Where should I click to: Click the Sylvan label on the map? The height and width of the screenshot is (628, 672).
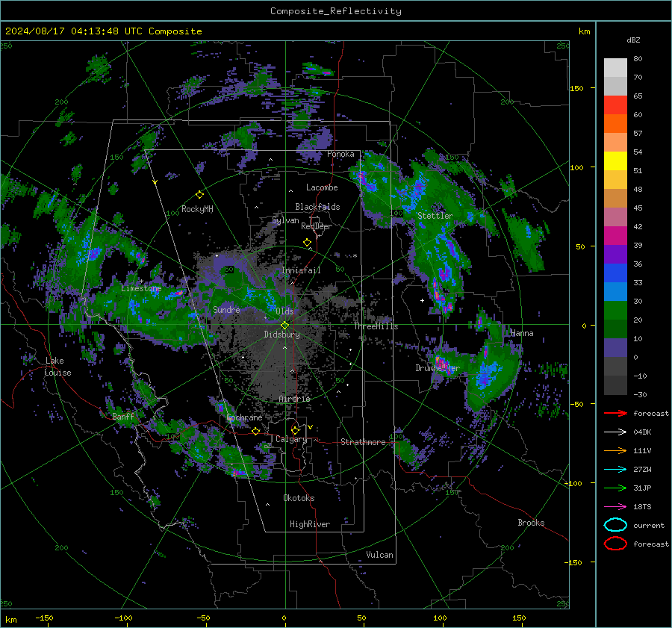pos(285,220)
